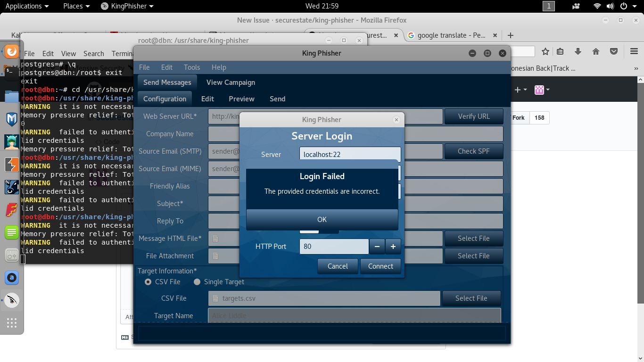Open the Tools menu in King Phisher
Screen dimensions: 644x362
coord(191,67)
